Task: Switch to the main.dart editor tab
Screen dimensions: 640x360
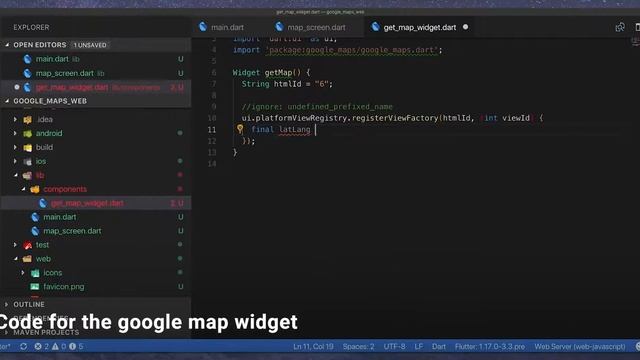Action: click(x=227, y=27)
